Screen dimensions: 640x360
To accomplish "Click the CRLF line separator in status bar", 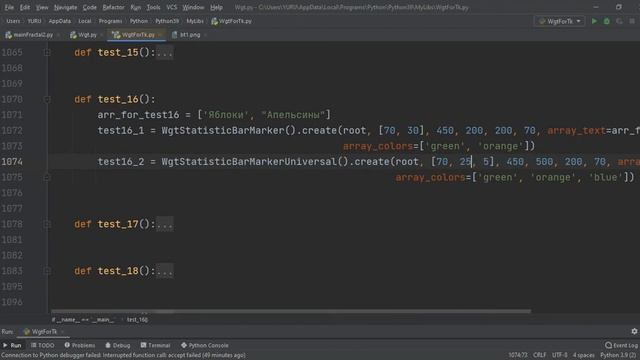I will coord(539,355).
